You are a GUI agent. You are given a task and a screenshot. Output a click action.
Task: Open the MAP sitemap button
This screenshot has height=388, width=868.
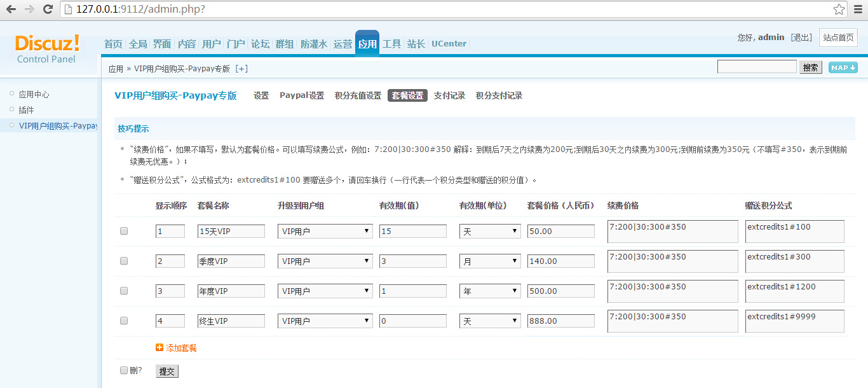tap(843, 67)
